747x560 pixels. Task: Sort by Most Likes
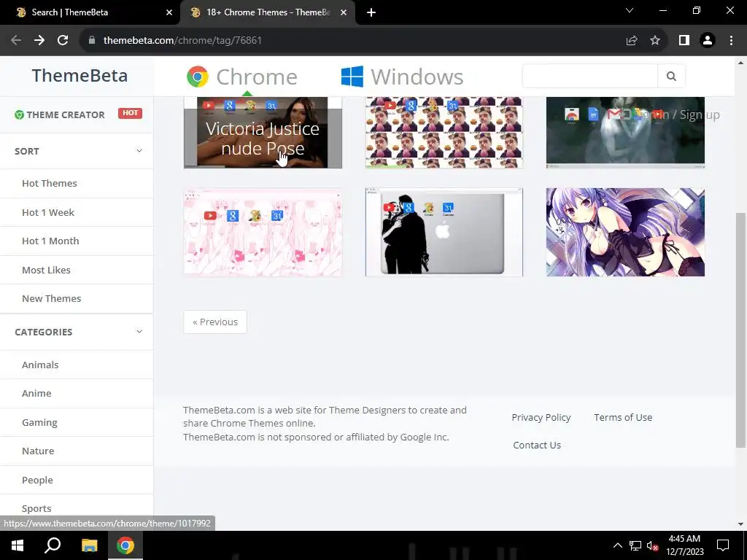46,270
